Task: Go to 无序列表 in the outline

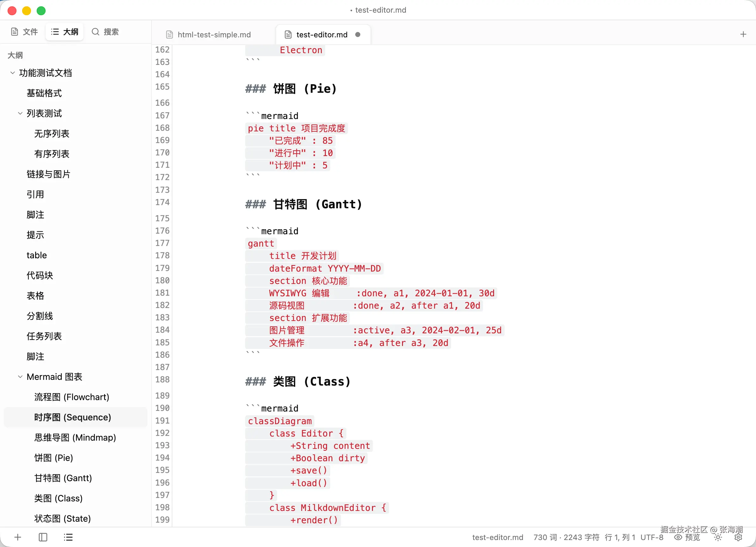Action: click(52, 134)
